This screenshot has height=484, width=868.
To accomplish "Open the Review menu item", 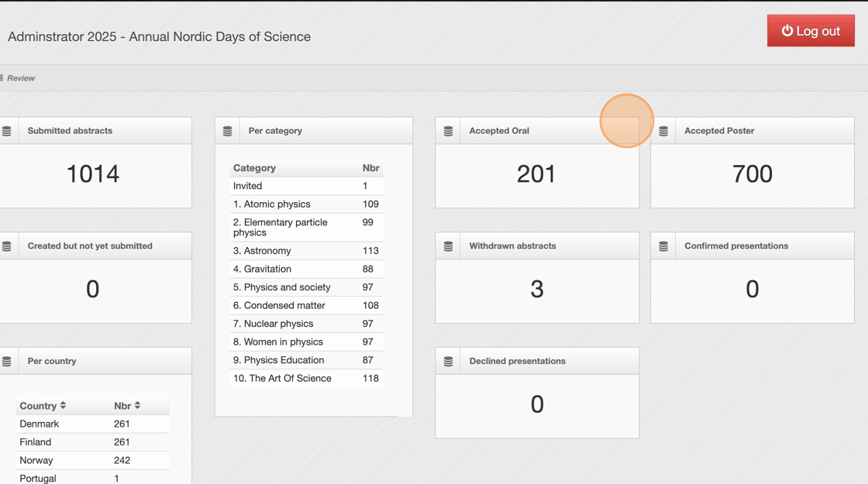I will [x=21, y=78].
